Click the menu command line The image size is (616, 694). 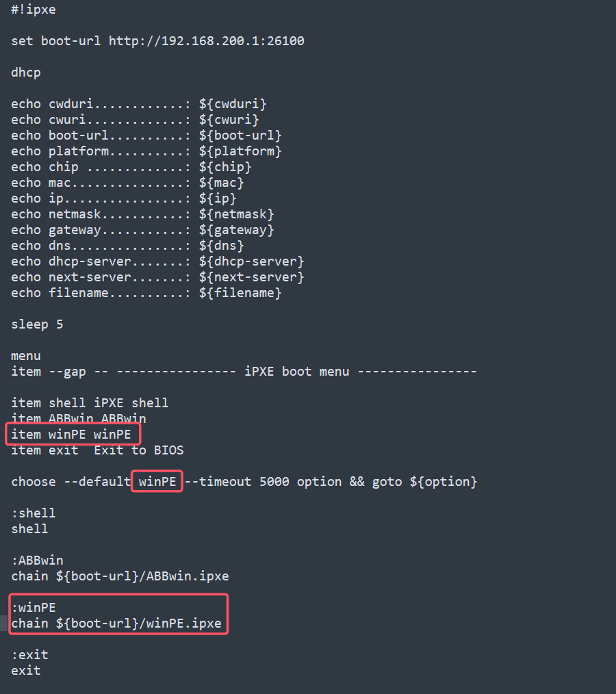point(26,356)
